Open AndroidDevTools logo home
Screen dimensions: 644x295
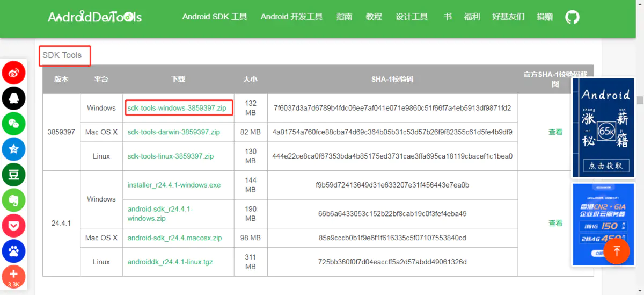(95, 17)
